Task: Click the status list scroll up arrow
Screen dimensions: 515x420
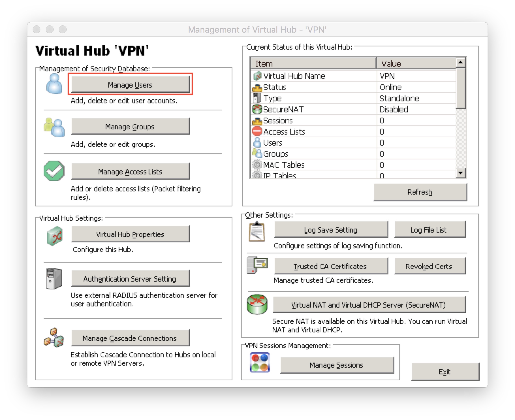Action: (x=460, y=63)
